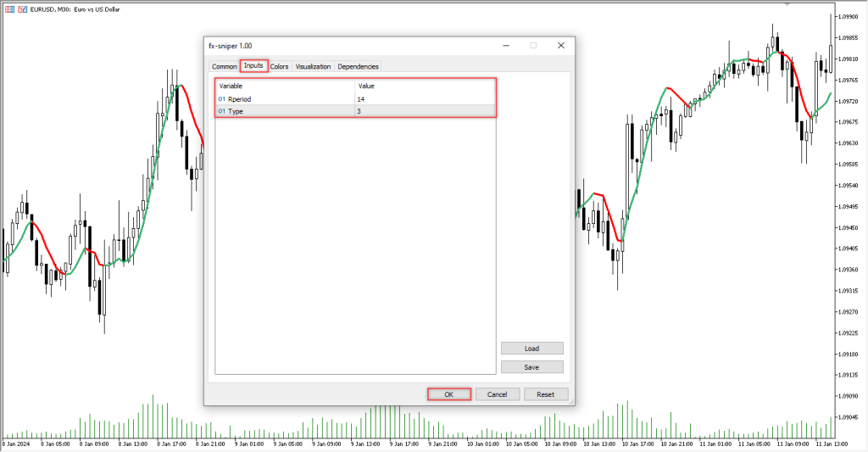
Task: Click the 1.09900 price label
Action: [848, 17]
